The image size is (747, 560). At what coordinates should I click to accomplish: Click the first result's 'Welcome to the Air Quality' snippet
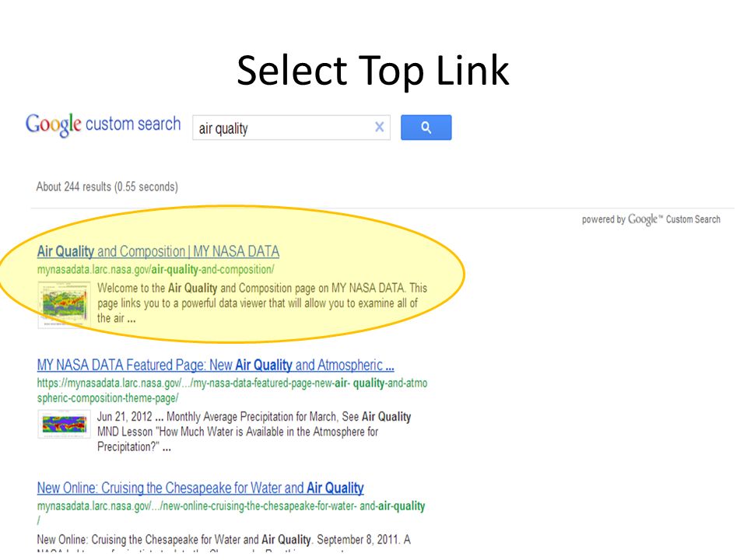tap(262, 303)
